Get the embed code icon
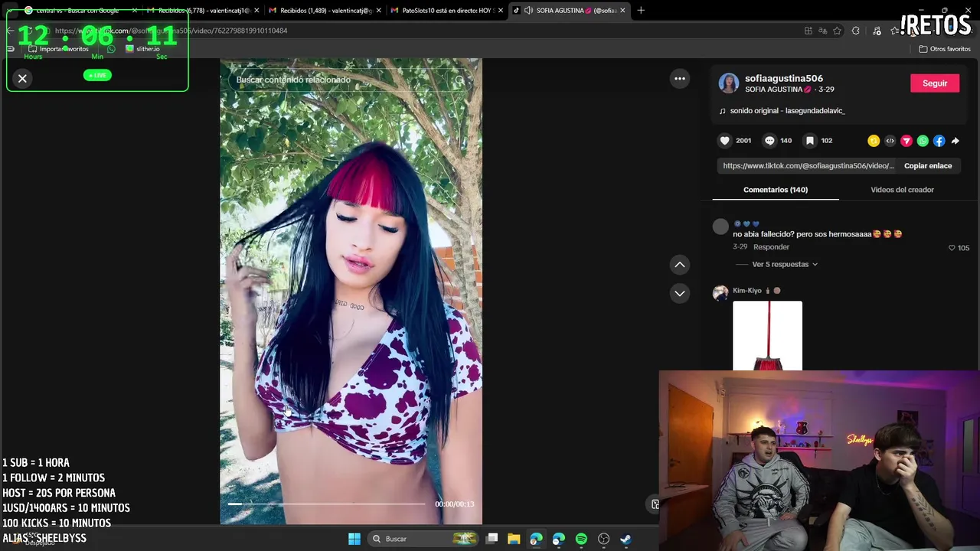The height and width of the screenshot is (551, 980). tap(890, 141)
